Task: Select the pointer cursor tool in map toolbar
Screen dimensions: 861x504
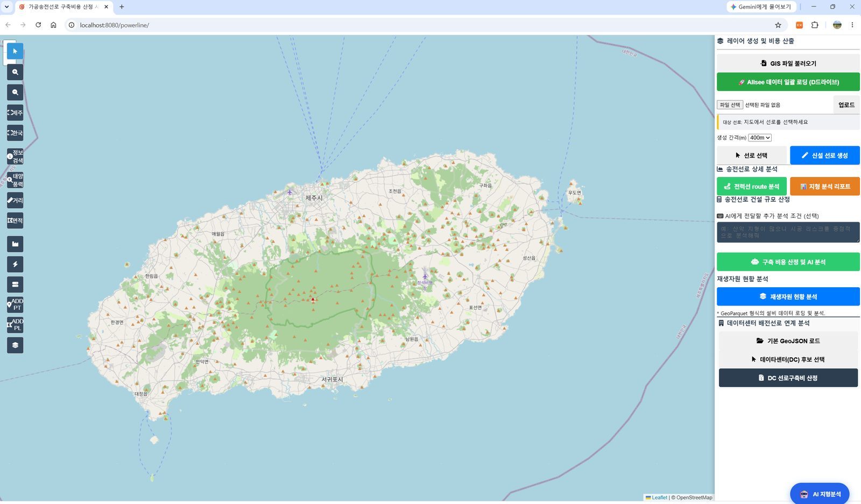Action: pos(15,51)
